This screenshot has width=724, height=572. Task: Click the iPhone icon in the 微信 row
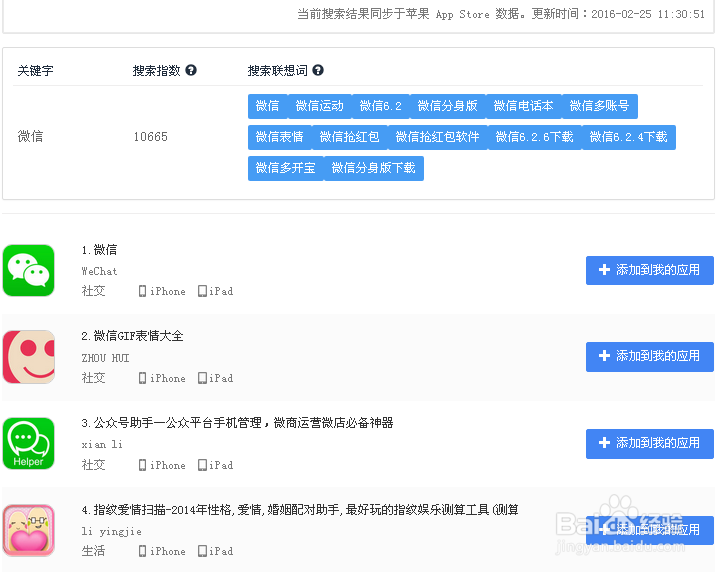(x=142, y=291)
